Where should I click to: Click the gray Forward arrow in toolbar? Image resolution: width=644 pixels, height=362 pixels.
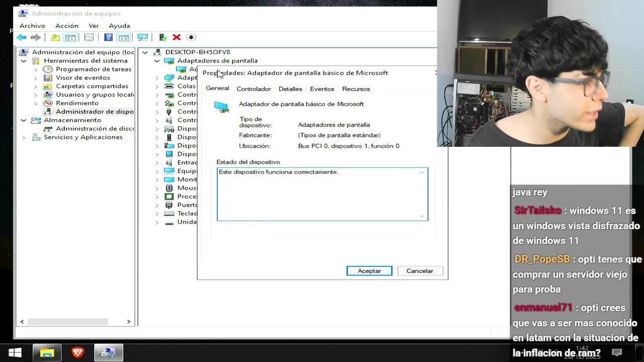(35, 37)
